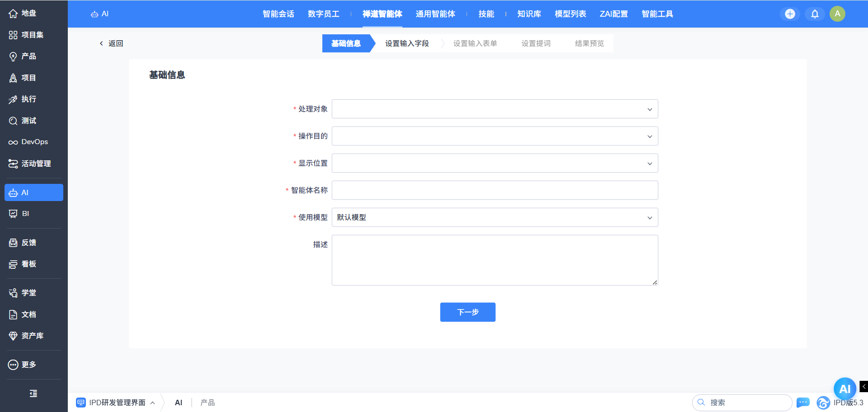Open the 活动管理 sidebar item
Image resolution: width=868 pixels, height=412 pixels.
[x=33, y=164]
